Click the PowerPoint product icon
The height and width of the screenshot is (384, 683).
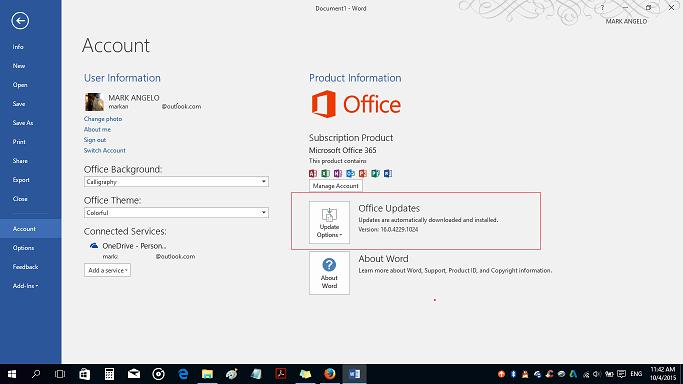coord(363,173)
